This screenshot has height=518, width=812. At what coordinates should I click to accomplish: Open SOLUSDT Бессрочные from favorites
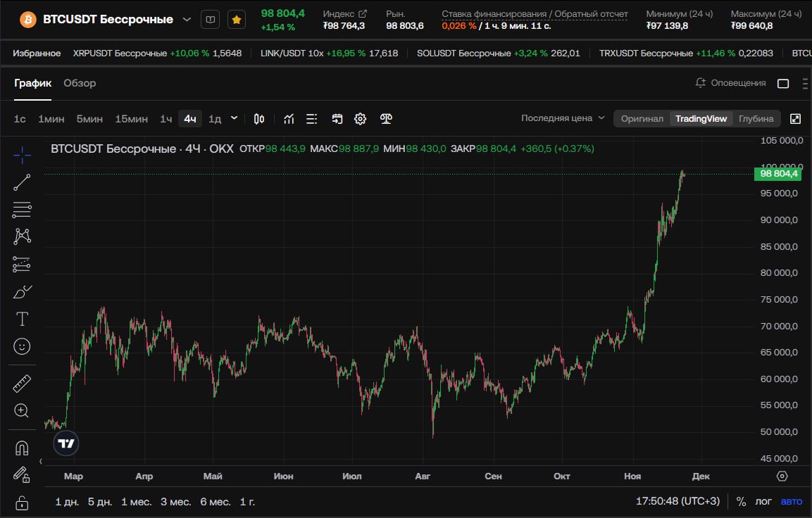[499, 53]
